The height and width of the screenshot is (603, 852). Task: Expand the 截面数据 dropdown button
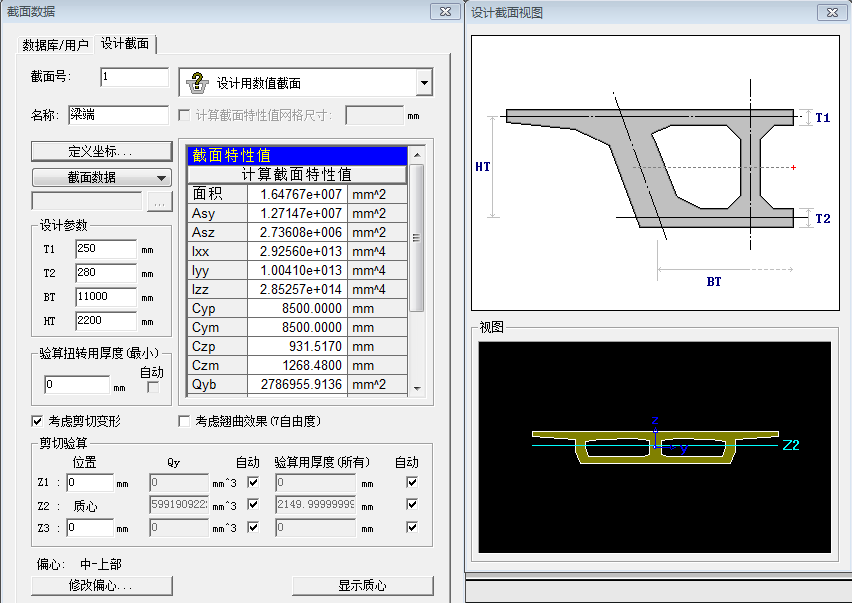coord(101,177)
